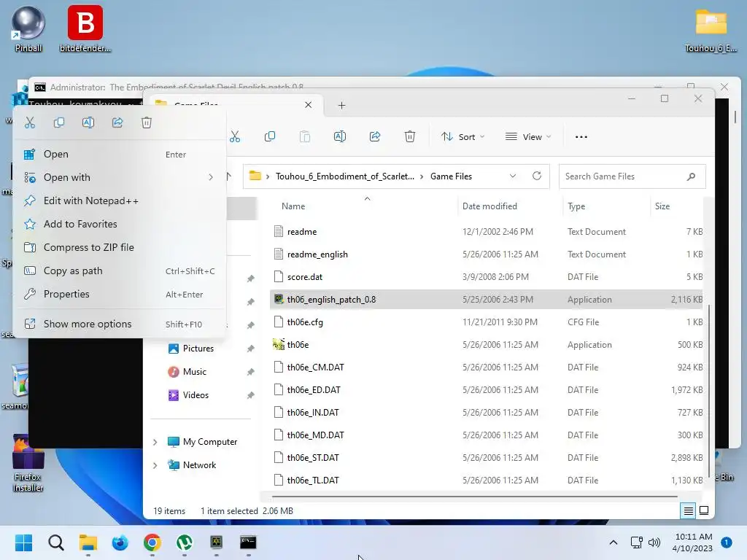Open command prompt taskbar icon
Viewport: 747px width, 560px height.
click(x=248, y=542)
